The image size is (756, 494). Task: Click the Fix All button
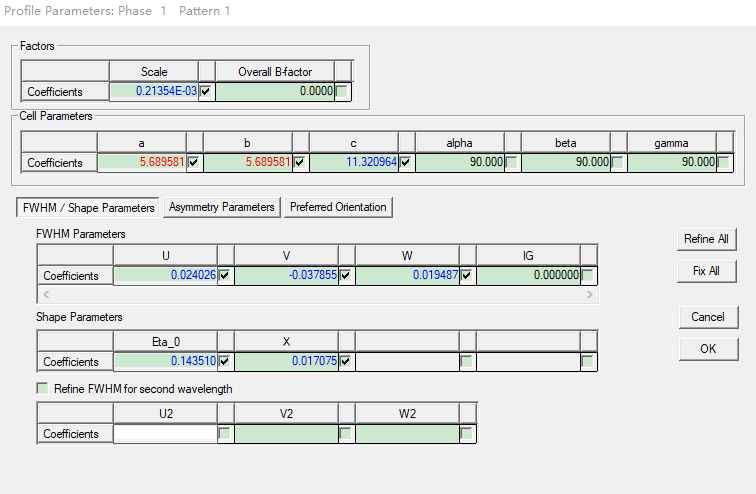pyautogui.click(x=707, y=271)
